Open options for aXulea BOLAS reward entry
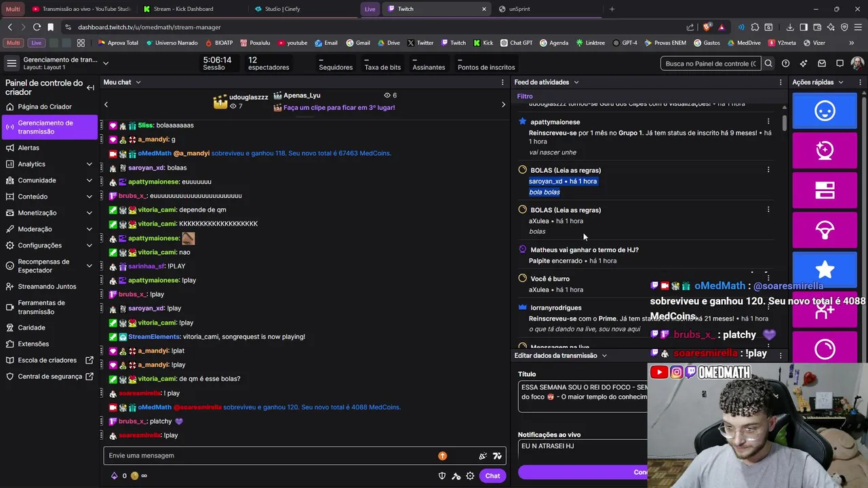The width and height of the screenshot is (868, 488). [768, 209]
